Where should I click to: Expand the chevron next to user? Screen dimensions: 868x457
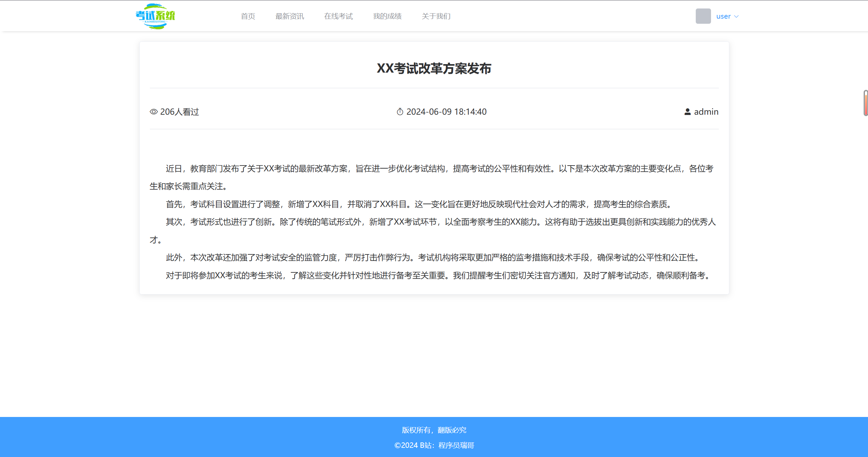736,16
